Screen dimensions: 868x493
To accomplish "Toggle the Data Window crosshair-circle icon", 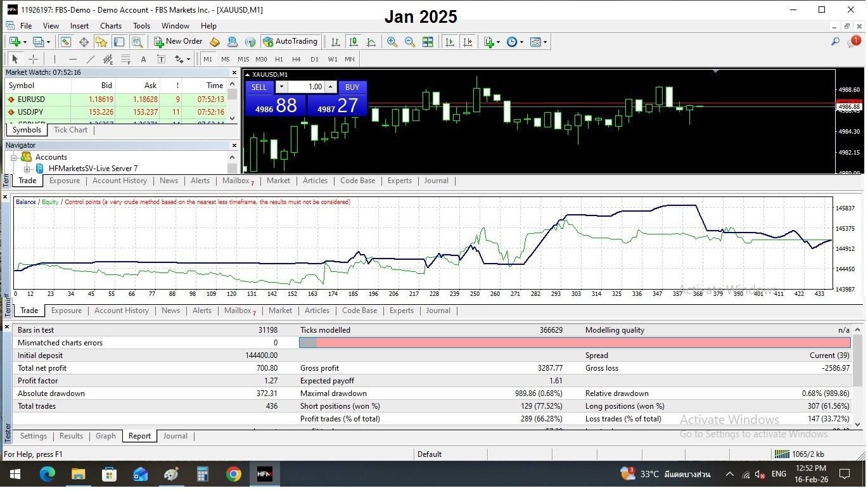I will coord(84,42).
